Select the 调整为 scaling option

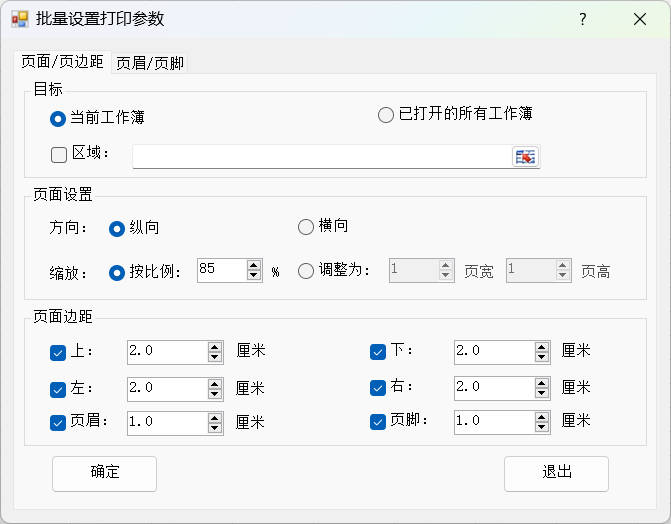click(x=306, y=271)
